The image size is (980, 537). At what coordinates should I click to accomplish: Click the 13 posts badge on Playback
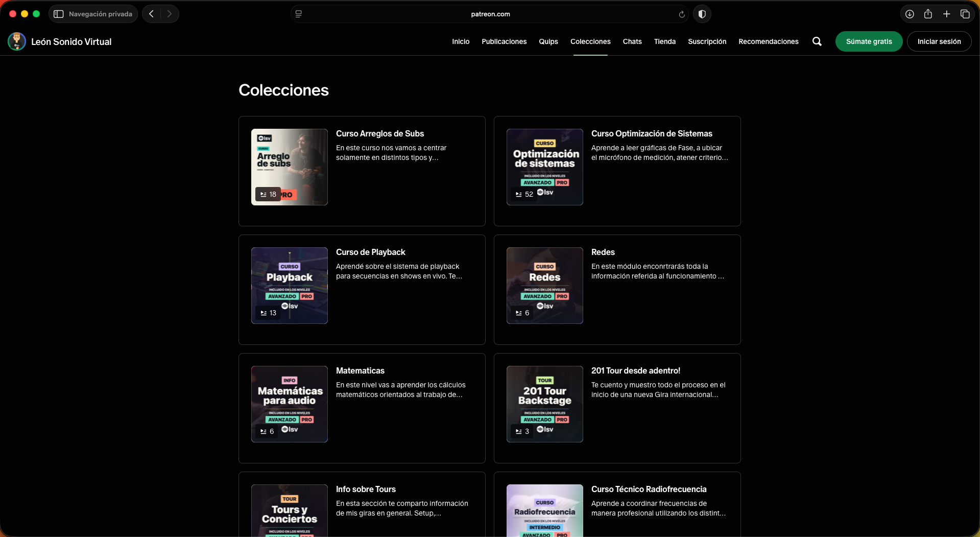coord(268,313)
